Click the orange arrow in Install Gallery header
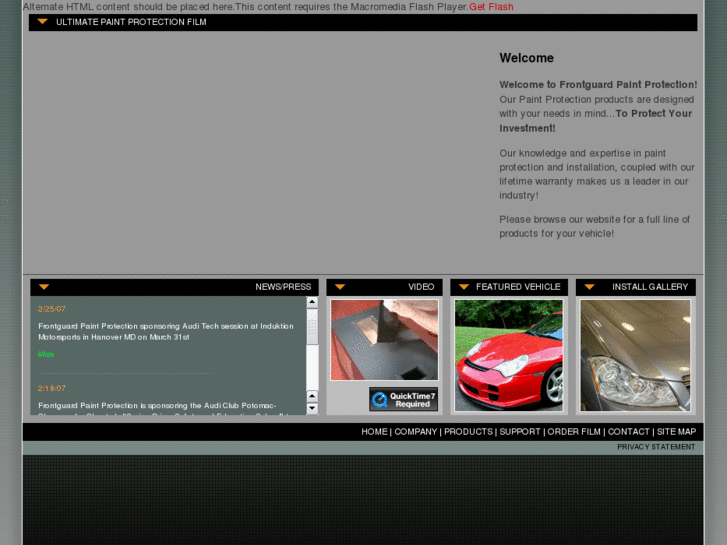This screenshot has width=727, height=545. [x=589, y=287]
